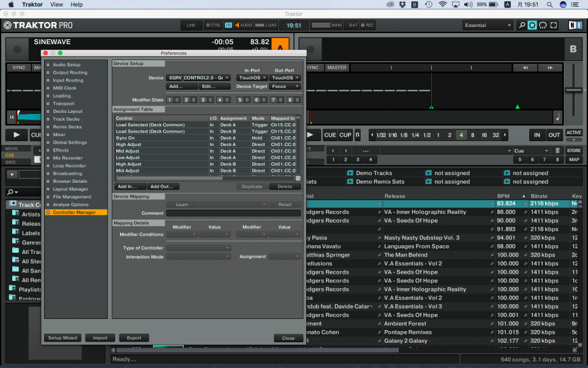
Task: Delete cue with the trash icon
Action: click(x=557, y=151)
